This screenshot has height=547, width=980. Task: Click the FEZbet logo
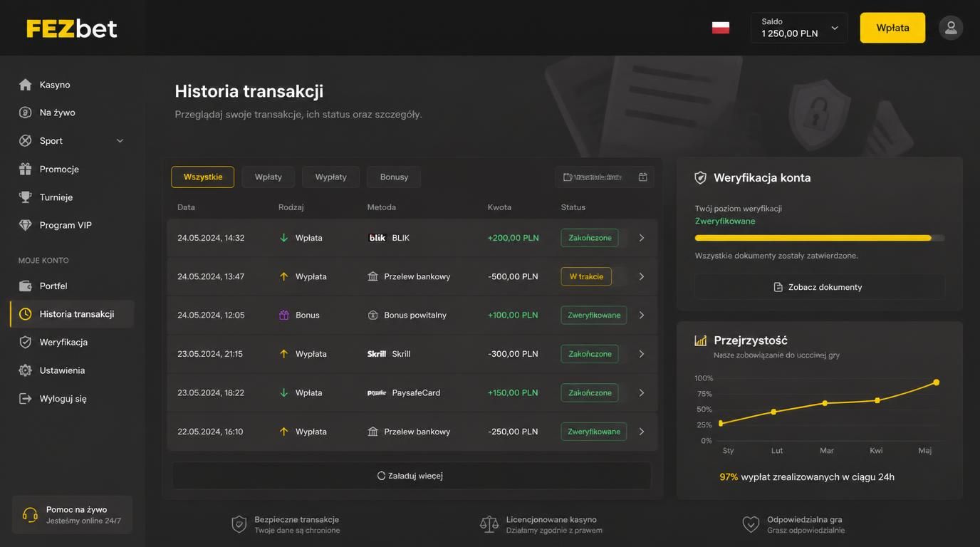[71, 28]
